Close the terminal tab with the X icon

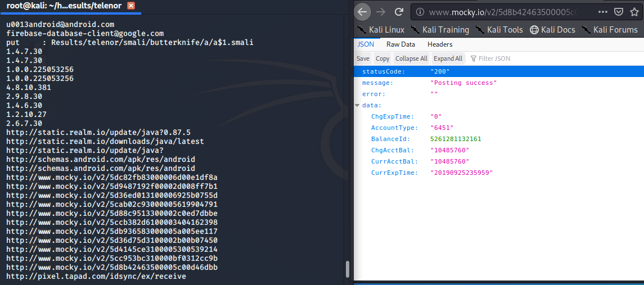pyautogui.click(x=131, y=6)
